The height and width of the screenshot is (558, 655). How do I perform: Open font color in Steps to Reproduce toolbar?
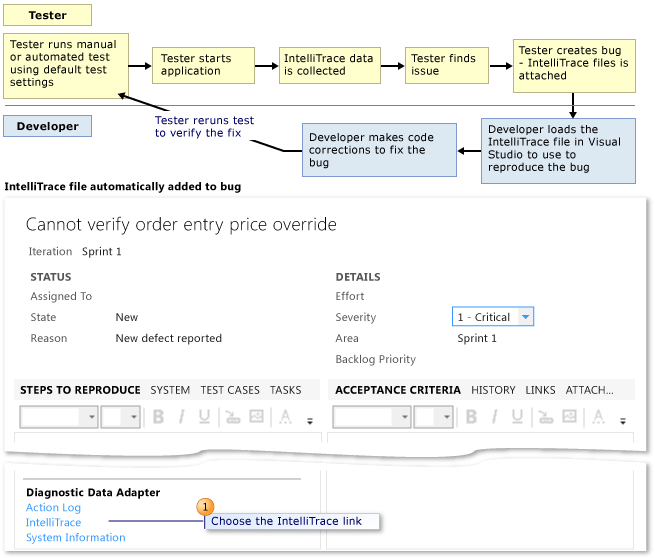point(286,416)
